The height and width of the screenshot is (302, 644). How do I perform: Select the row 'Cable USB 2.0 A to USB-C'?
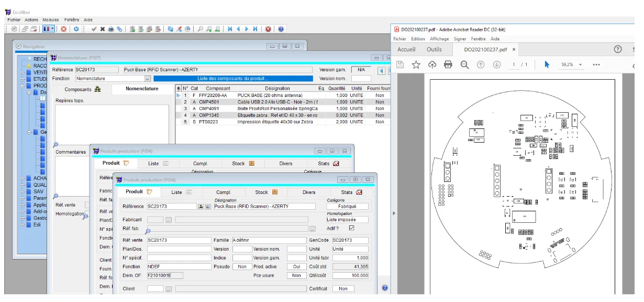[284, 102]
